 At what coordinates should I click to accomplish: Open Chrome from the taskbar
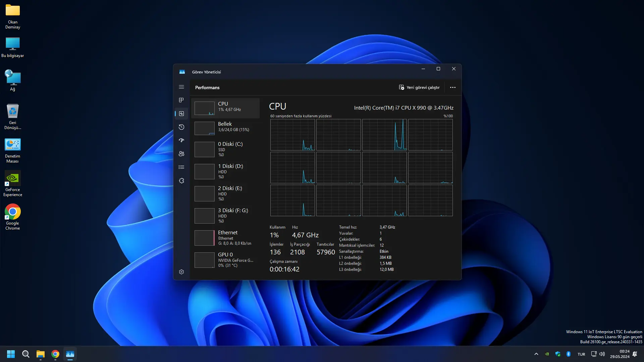coord(55,354)
